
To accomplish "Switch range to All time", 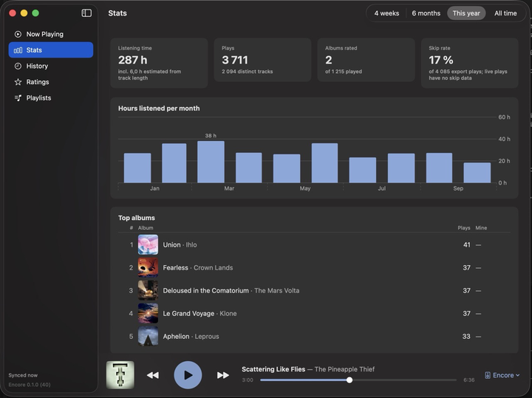I will click(505, 13).
